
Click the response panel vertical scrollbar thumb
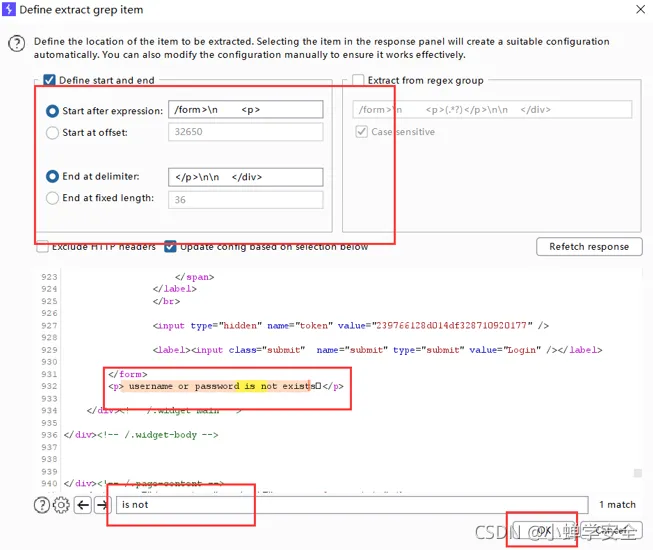point(638,473)
